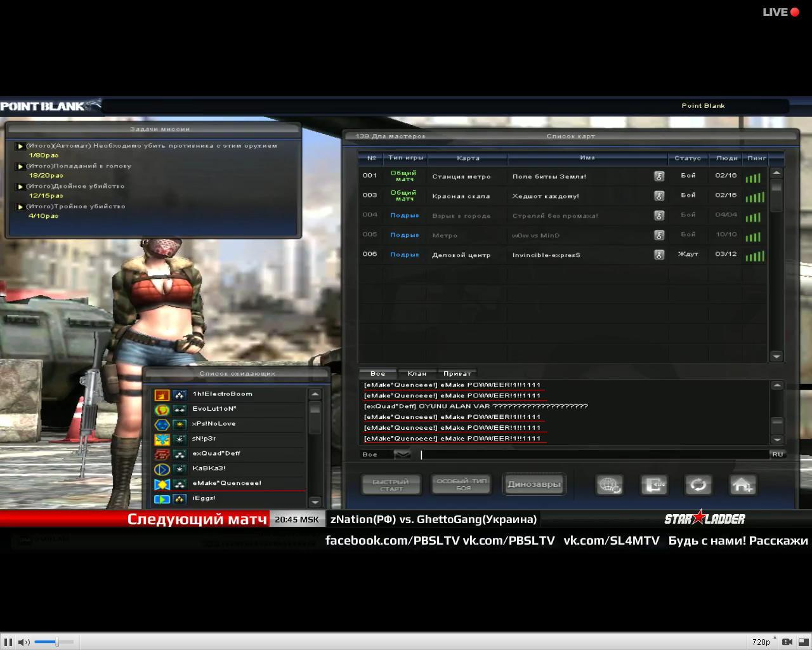
Task: Switch chat to the Приват tab
Action: [x=457, y=373]
